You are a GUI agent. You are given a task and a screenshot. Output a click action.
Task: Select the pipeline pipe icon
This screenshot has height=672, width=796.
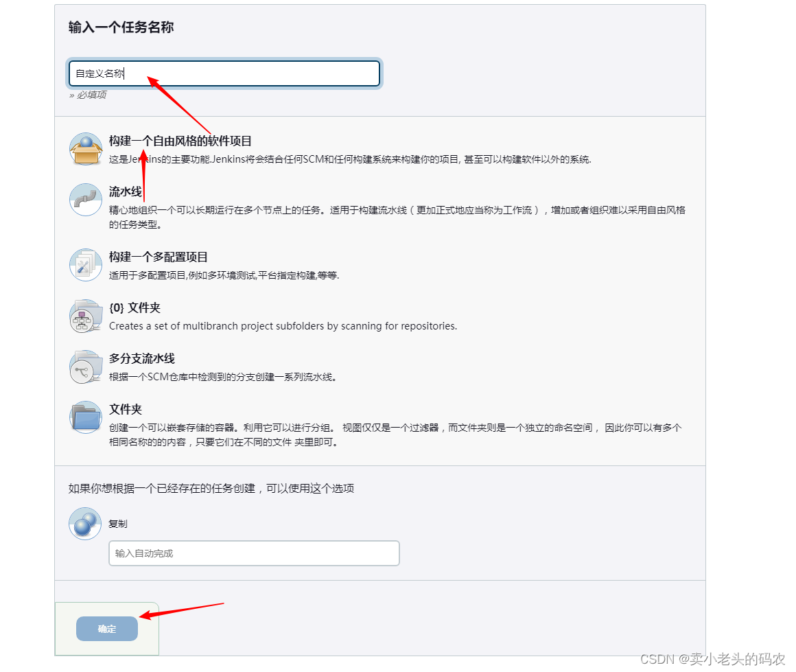(85, 200)
